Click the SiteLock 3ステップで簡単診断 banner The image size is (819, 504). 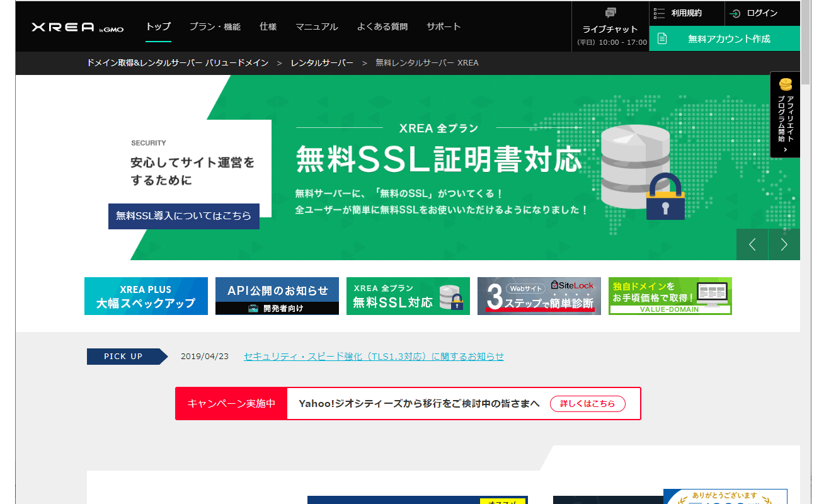[x=539, y=296]
